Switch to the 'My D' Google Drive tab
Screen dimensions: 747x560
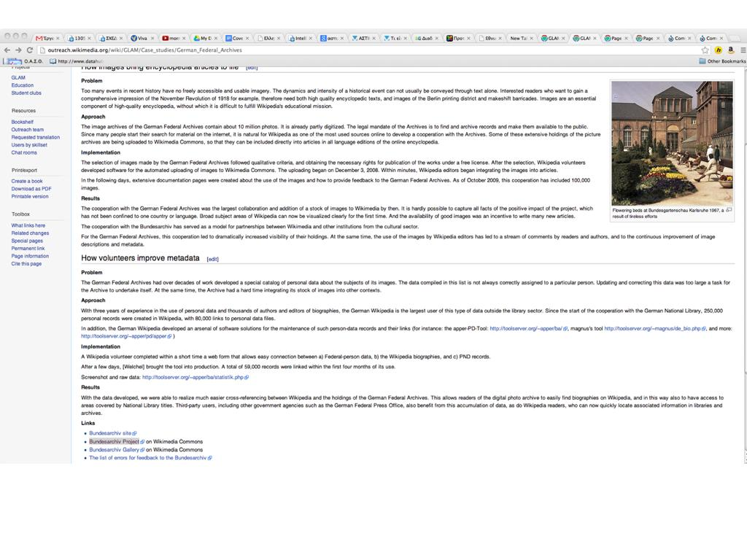click(x=205, y=38)
